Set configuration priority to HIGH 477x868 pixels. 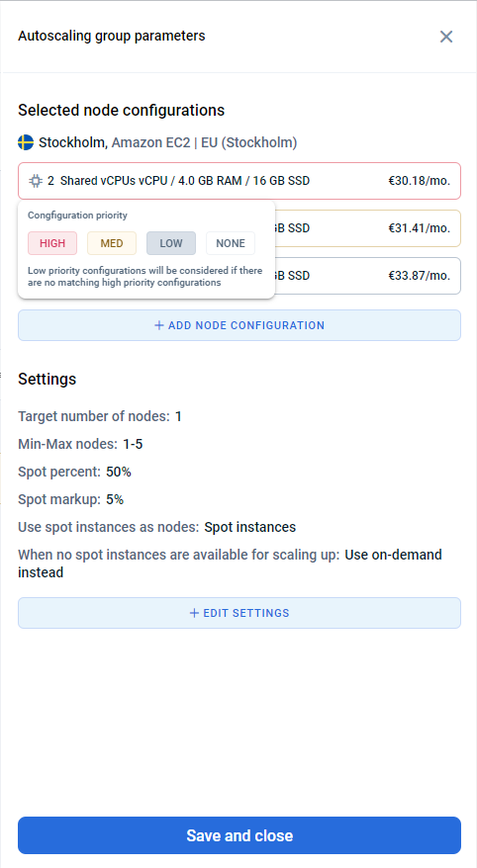(x=52, y=243)
